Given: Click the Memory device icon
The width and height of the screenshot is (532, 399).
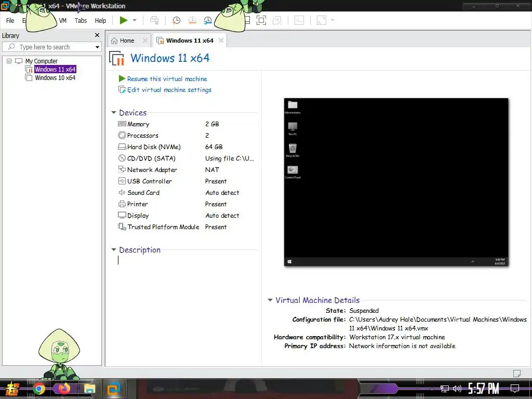Looking at the screenshot, I should [122, 124].
